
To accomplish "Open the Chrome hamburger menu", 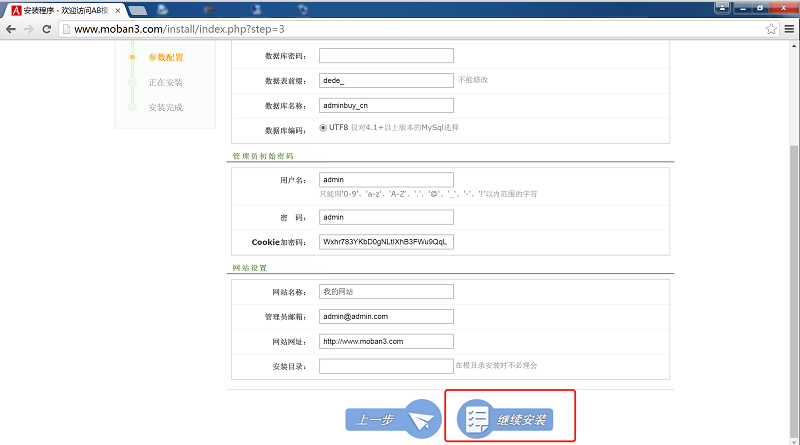I will point(788,29).
